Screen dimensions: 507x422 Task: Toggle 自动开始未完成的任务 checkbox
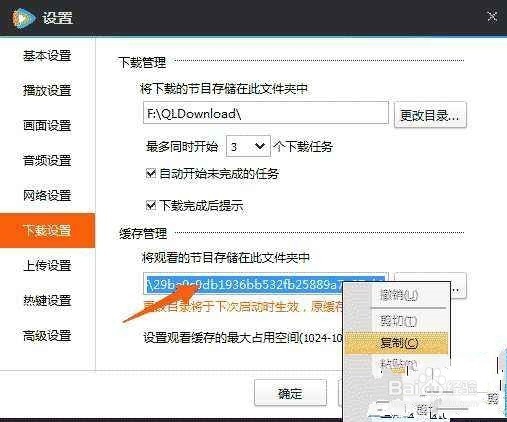click(x=151, y=173)
